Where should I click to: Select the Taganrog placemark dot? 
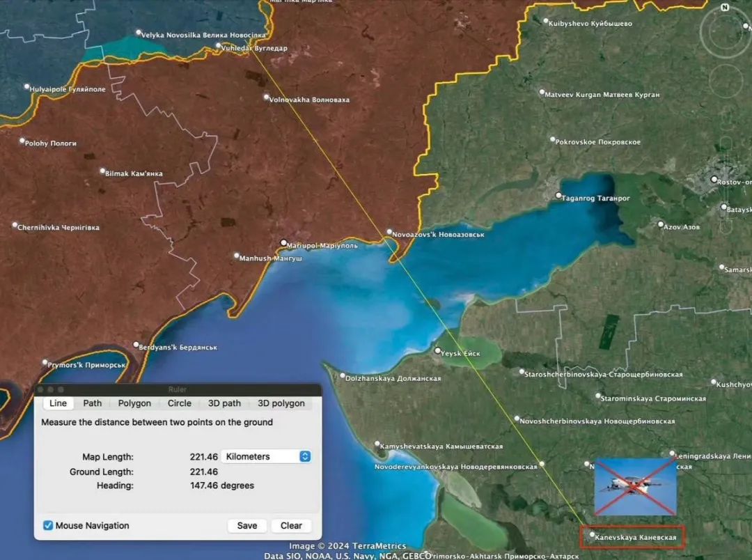[558, 196]
